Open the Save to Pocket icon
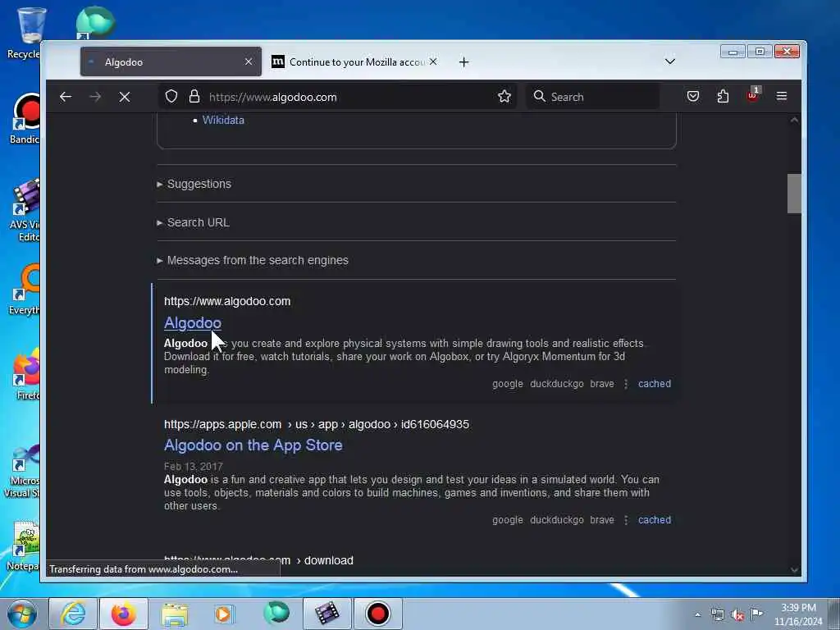Viewport: 840px width, 630px height. pos(692,97)
